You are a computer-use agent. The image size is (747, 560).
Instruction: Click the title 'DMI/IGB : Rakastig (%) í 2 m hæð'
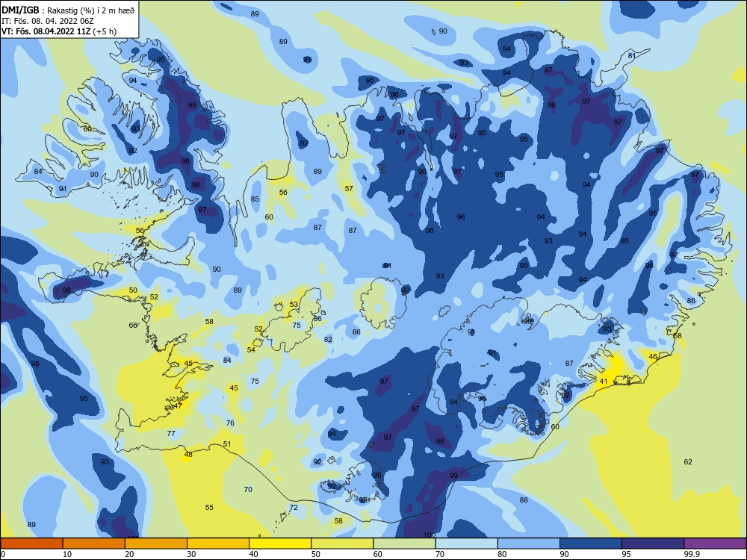click(x=68, y=10)
